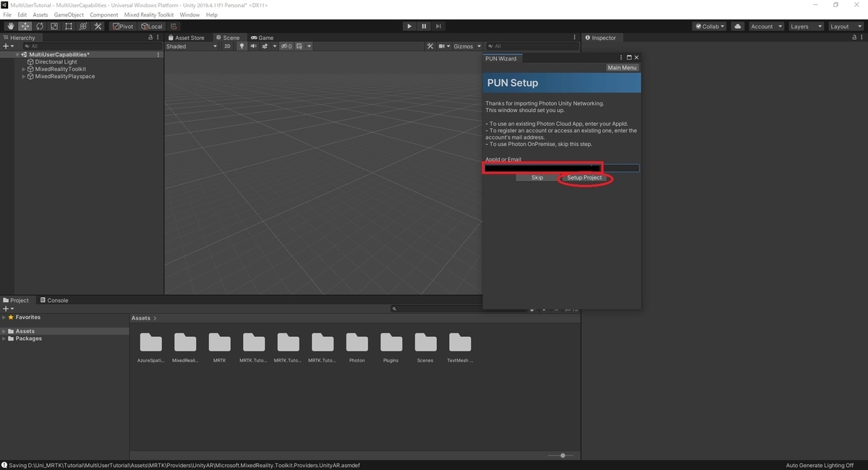Viewport: 868px width, 470px height.
Task: Open scene camera settings dropdown
Action: click(443, 46)
